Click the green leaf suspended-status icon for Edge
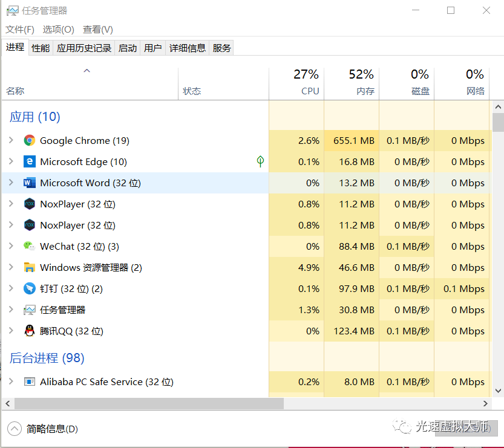Image resolution: width=504 pixels, height=448 pixels. pyautogui.click(x=260, y=161)
